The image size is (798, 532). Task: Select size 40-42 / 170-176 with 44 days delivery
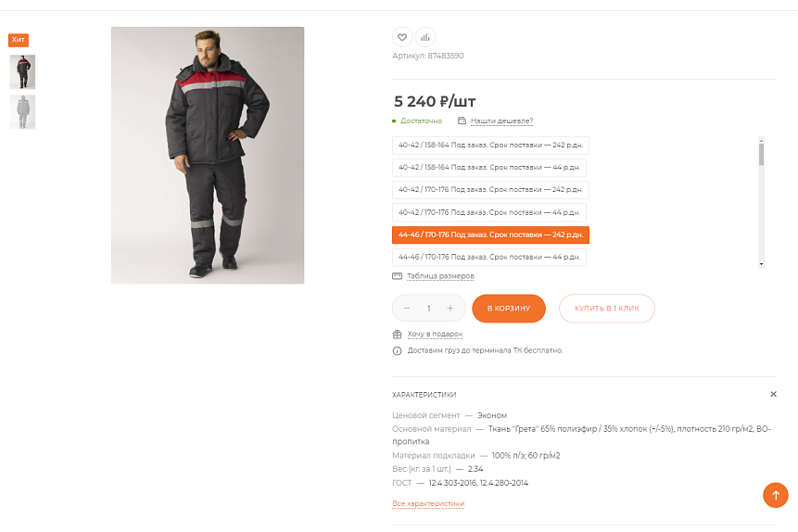tap(489, 212)
